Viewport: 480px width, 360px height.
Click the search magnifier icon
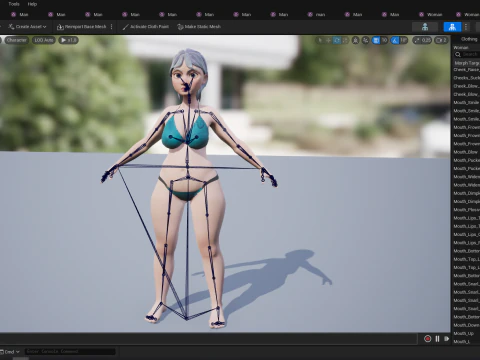[x=458, y=54]
